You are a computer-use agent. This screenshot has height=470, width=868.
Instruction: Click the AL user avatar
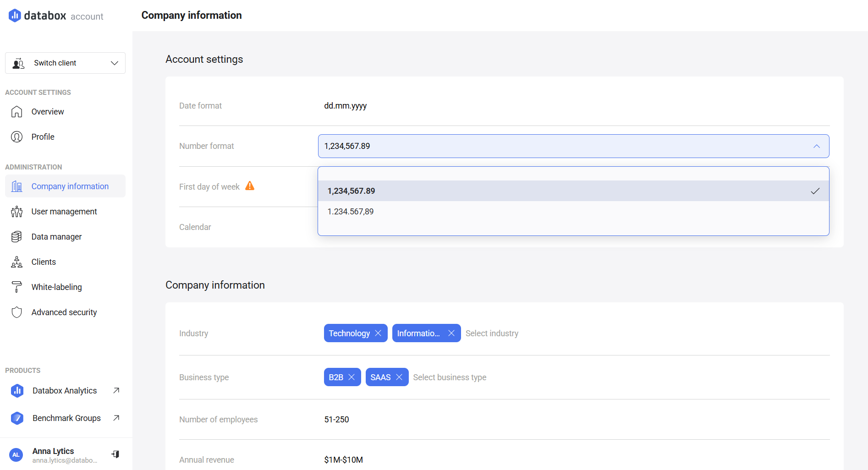pyautogui.click(x=16, y=455)
